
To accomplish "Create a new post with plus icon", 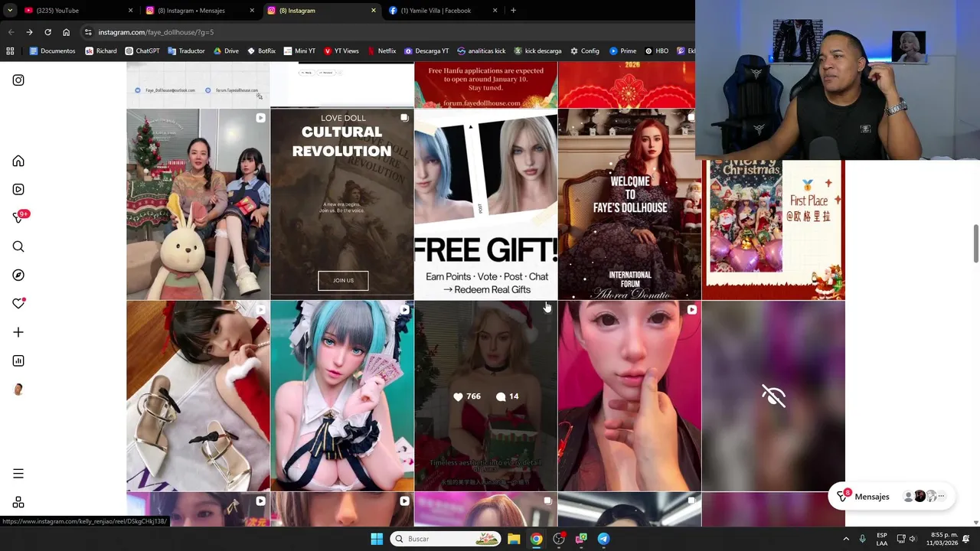I will click(18, 332).
